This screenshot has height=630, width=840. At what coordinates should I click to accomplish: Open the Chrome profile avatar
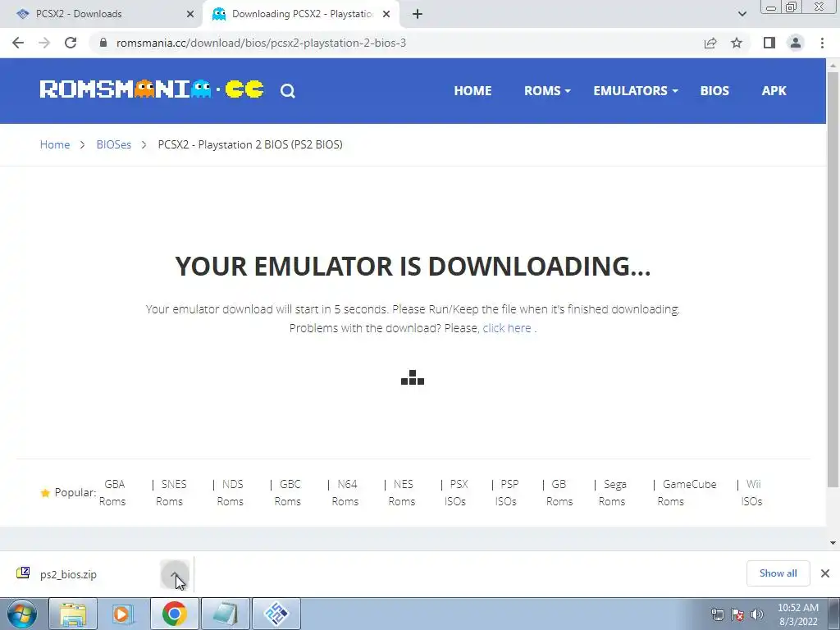pyautogui.click(x=796, y=43)
